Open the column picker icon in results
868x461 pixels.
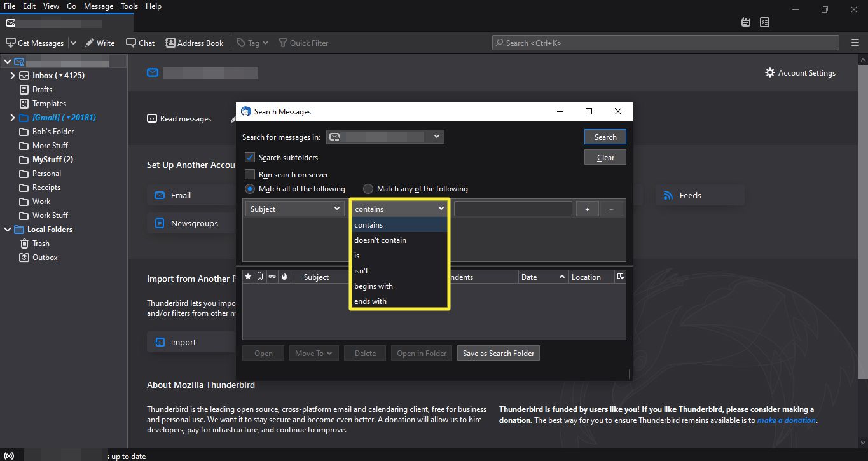point(621,277)
